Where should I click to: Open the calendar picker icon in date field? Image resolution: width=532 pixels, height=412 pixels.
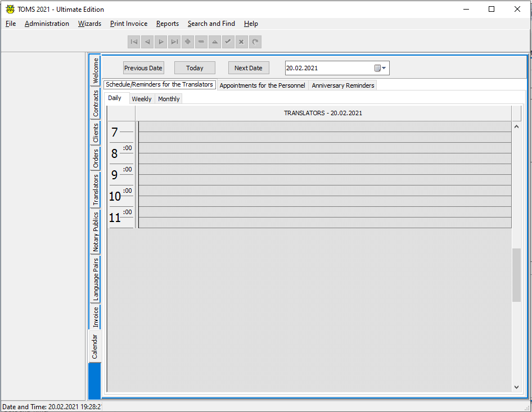(377, 67)
